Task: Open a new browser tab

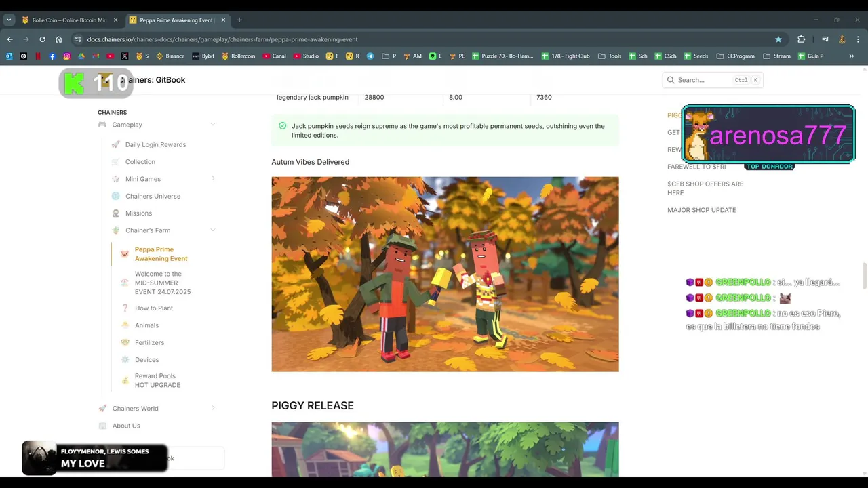Action: point(239,20)
